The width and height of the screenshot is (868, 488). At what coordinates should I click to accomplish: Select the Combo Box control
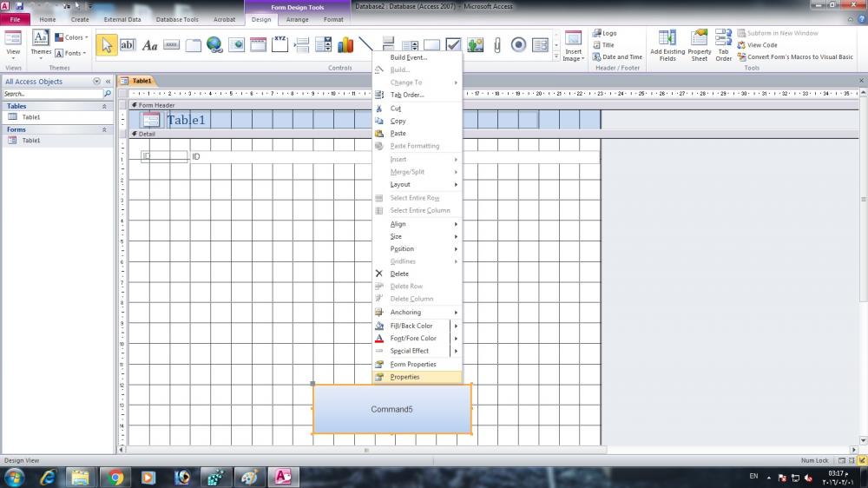[323, 45]
